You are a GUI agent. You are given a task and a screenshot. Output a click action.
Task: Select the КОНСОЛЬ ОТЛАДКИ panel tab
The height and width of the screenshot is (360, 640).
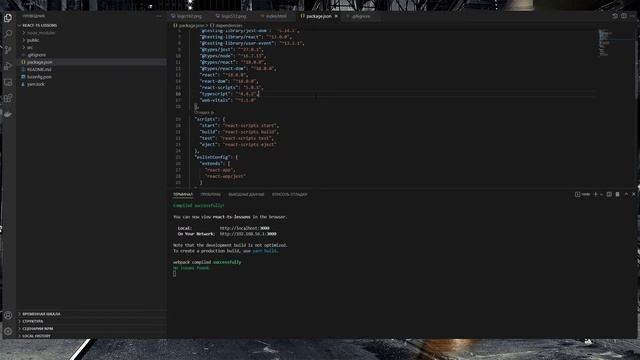tap(289, 194)
